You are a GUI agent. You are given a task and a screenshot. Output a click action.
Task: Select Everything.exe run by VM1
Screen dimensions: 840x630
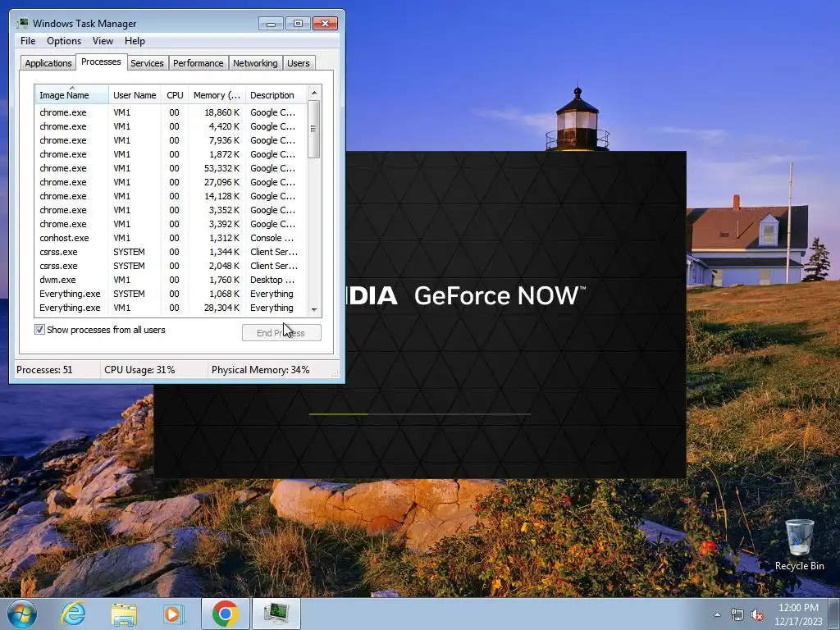171,308
